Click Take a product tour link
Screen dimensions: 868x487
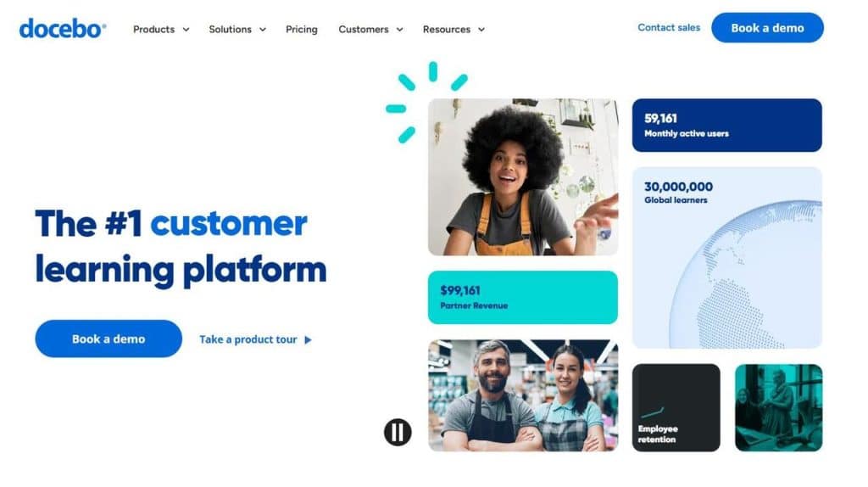[x=248, y=339]
